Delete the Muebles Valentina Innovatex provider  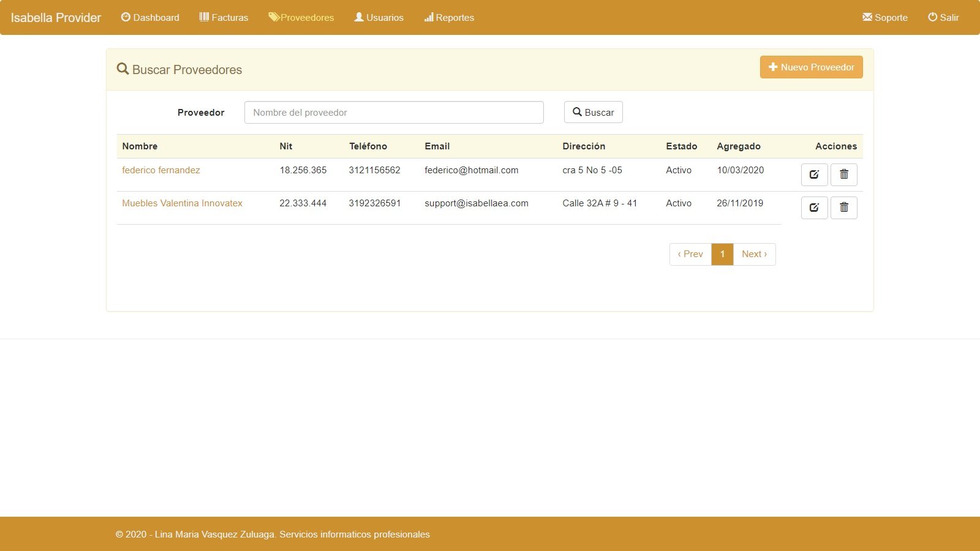click(x=843, y=208)
